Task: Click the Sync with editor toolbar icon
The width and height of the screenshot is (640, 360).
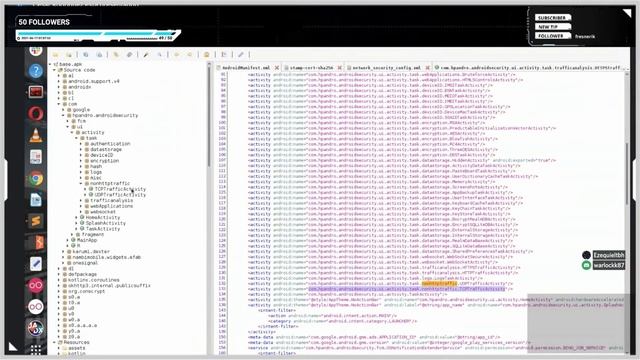Action: tap(116, 55)
